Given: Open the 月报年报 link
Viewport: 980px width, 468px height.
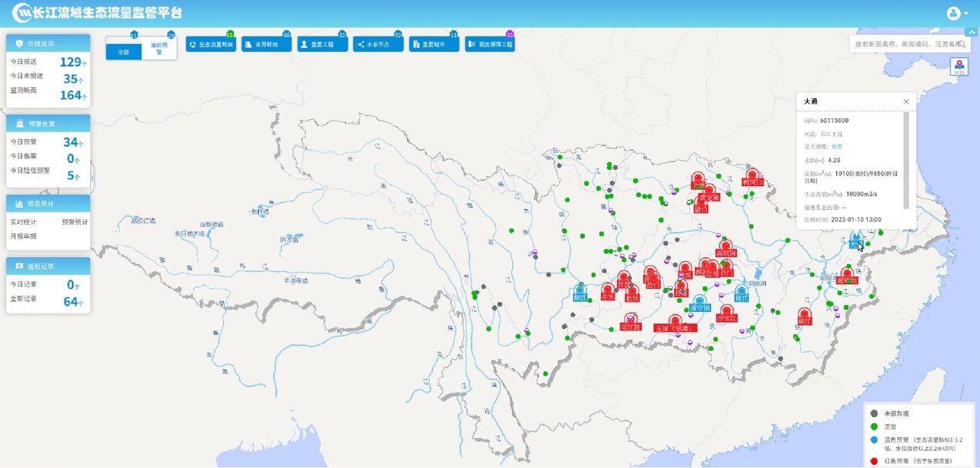Looking at the screenshot, I should click(x=23, y=236).
